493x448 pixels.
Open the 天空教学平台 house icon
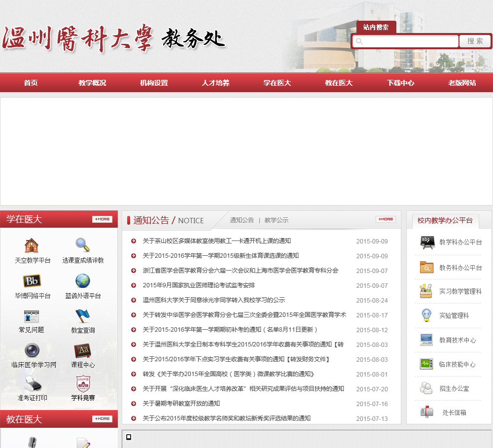(x=32, y=245)
